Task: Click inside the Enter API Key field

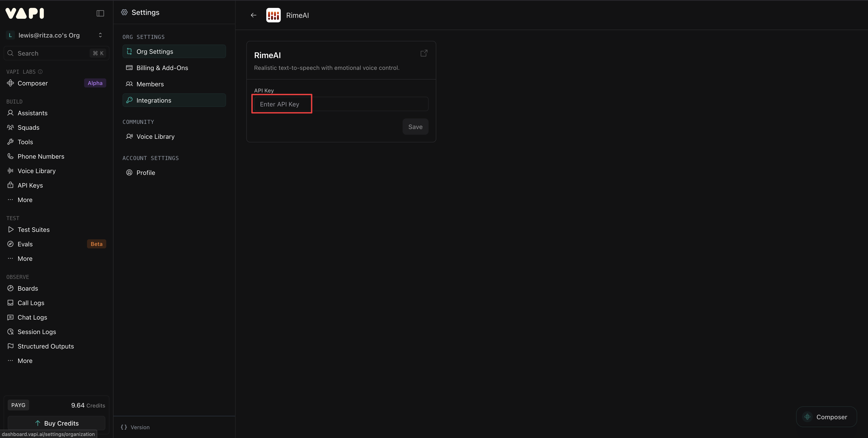Action: coord(340,104)
